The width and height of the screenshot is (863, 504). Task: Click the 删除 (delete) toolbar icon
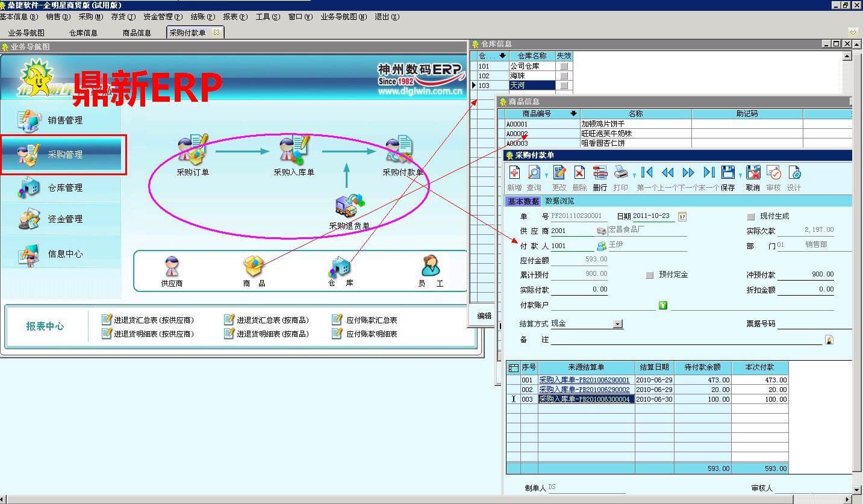[x=579, y=173]
